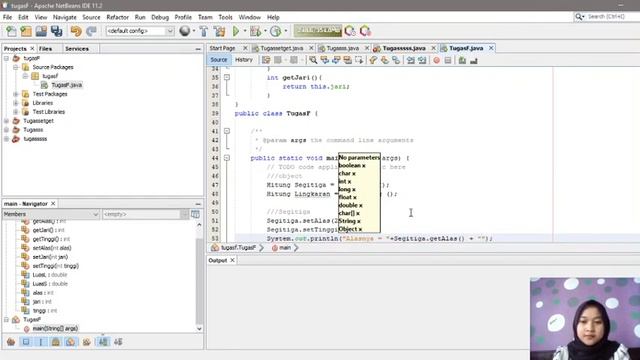Toggle Show Non-Public Members in Navigator

56,342
